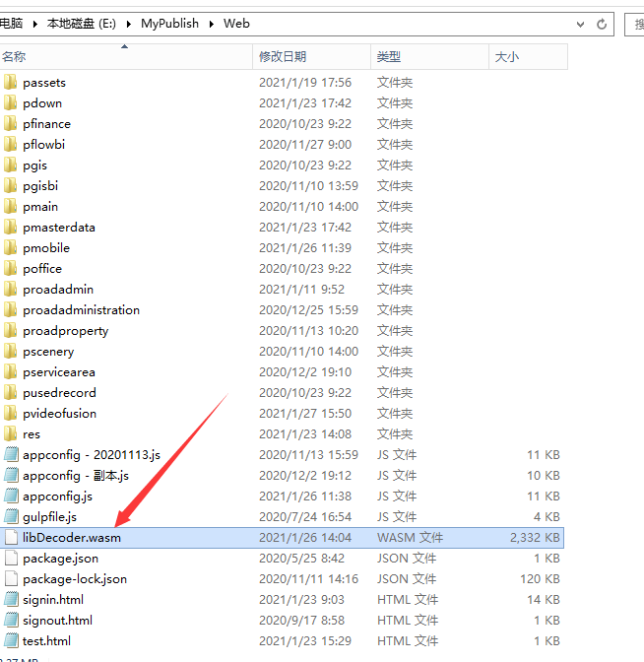This screenshot has height=662, width=644.
Task: Sort files by the 类型 column
Action: 429,56
